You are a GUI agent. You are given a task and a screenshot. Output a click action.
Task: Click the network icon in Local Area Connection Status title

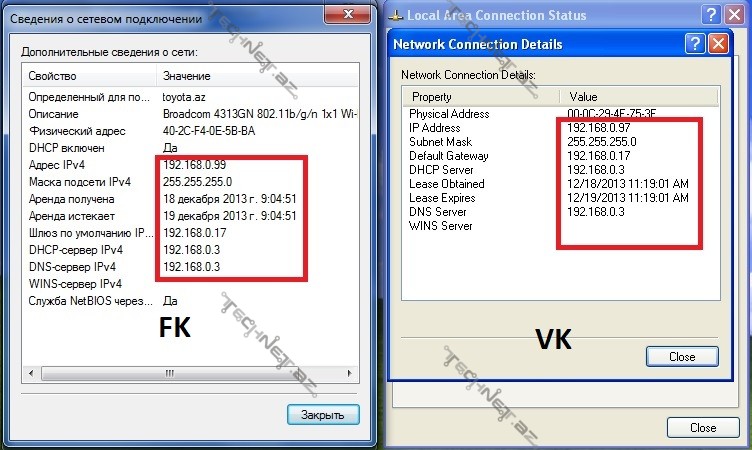click(x=395, y=16)
